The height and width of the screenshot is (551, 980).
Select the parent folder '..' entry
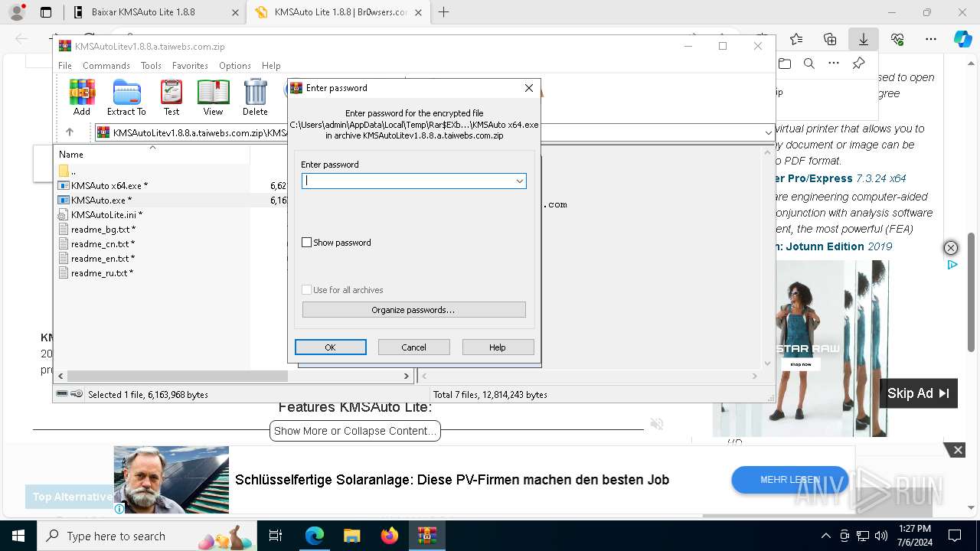[73, 171]
